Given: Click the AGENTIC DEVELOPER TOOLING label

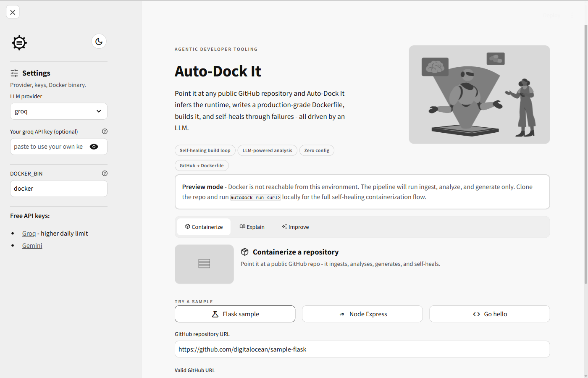Looking at the screenshot, I should [x=216, y=49].
